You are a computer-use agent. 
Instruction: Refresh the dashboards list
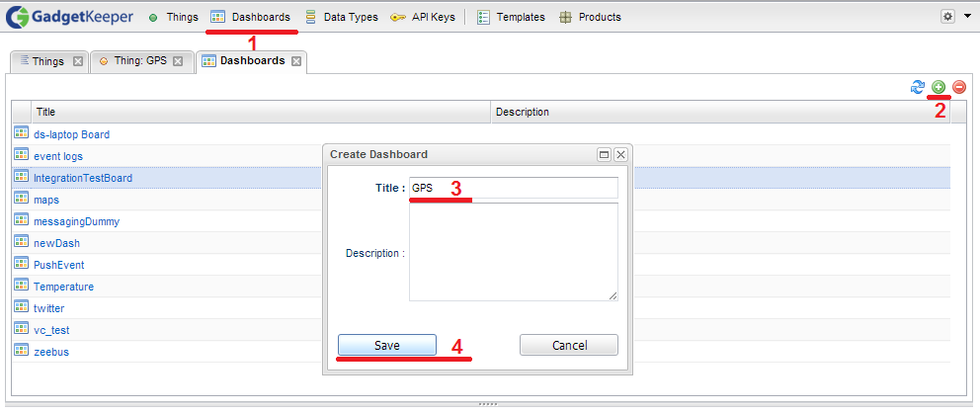click(x=918, y=88)
